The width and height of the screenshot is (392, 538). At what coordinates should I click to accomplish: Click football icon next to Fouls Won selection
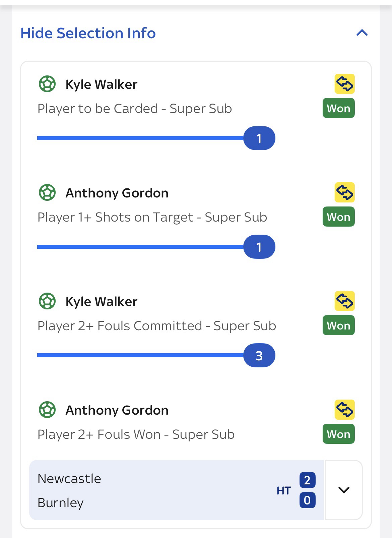(x=47, y=410)
